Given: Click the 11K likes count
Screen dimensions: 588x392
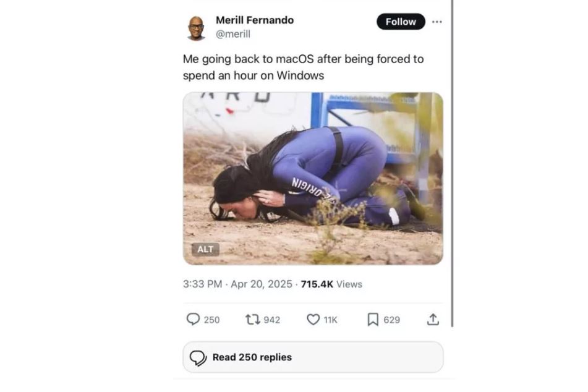Looking at the screenshot, I should pyautogui.click(x=331, y=320).
